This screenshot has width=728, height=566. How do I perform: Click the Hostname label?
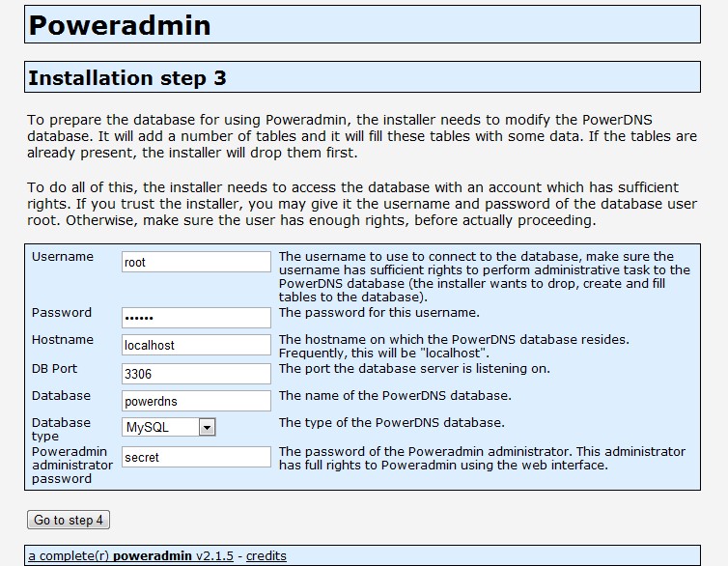(x=63, y=340)
